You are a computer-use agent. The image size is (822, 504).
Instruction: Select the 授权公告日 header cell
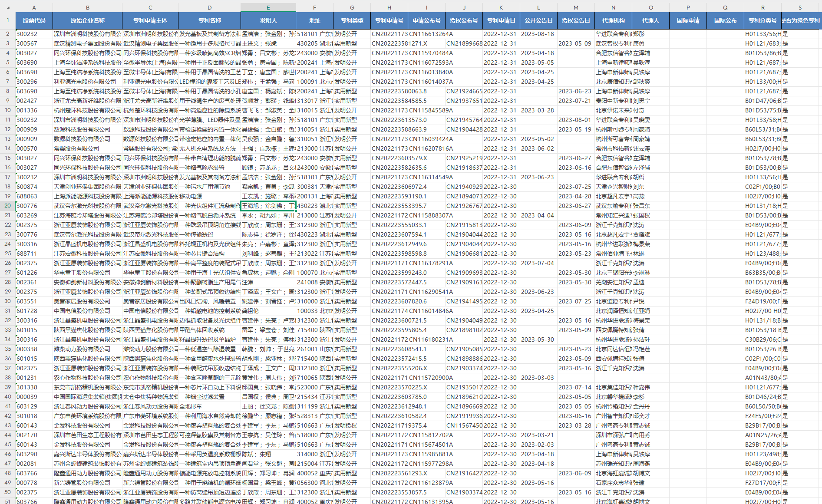[x=576, y=20]
